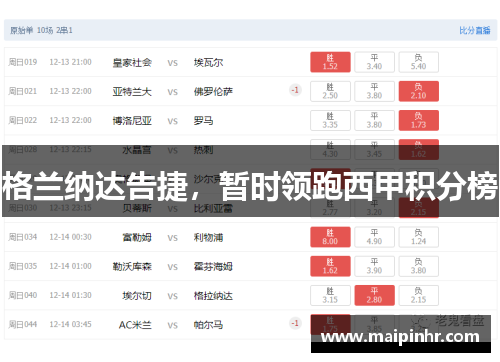Select 胜 1.52 for 皇家社会 vs 埃瓦尔
The image size is (500, 362).
click(330, 62)
